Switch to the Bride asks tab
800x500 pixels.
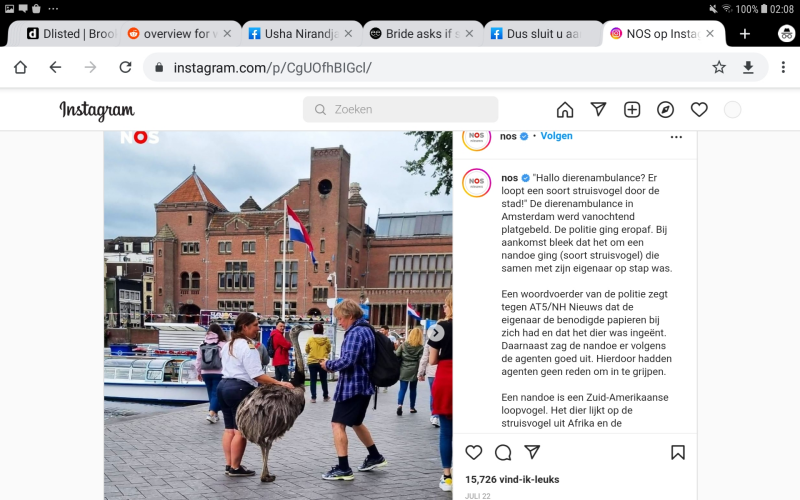[x=422, y=34]
